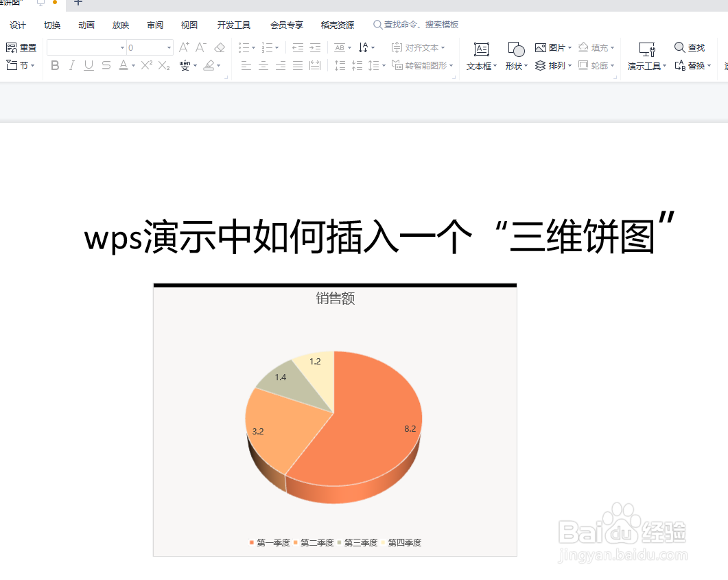Click the 第一季度 legend color swatch
Viewport: 728px width, 580px height.
tap(252, 542)
